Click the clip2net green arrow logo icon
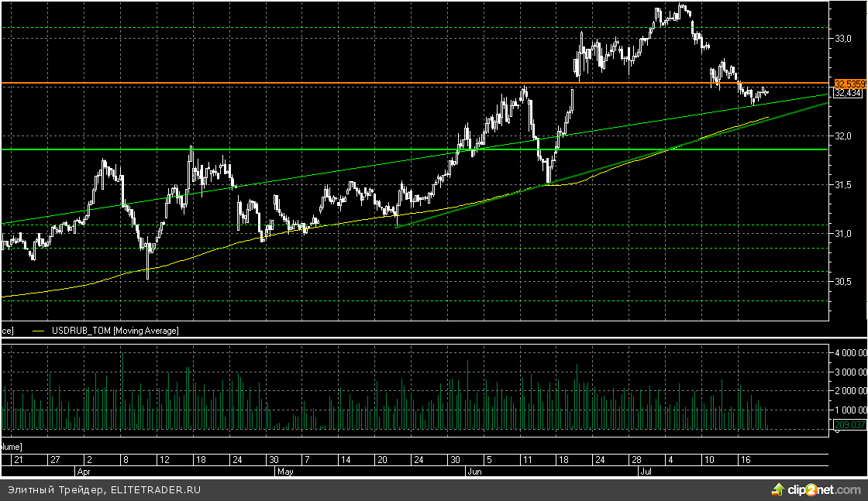 coord(778,489)
